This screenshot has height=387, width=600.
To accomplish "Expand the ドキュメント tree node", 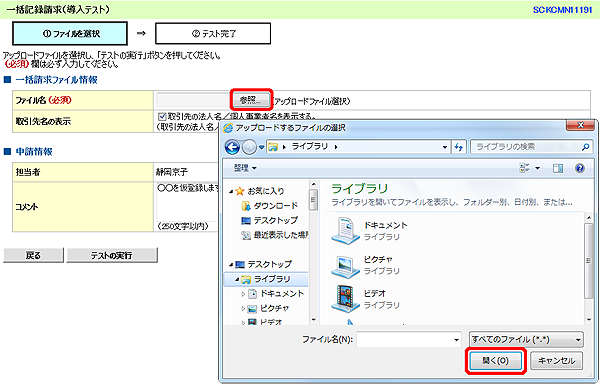I will [x=243, y=294].
